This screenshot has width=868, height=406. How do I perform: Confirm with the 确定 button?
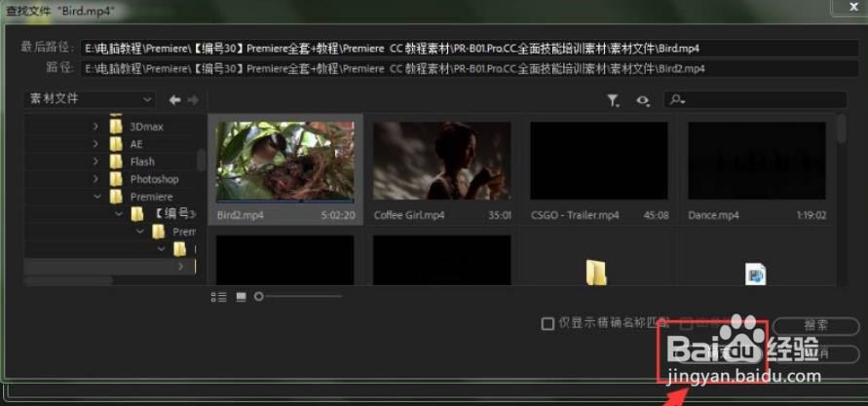tap(720, 352)
